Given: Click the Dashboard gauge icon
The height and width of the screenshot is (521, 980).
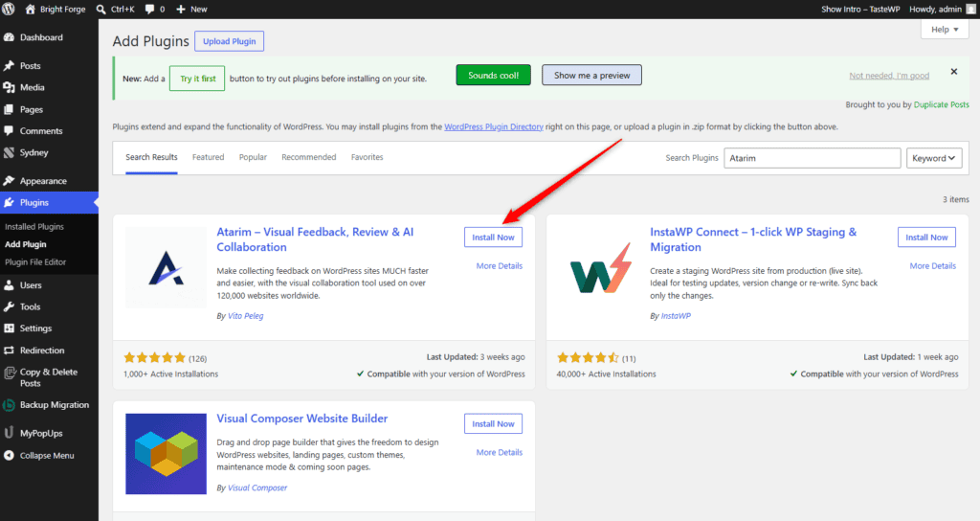Looking at the screenshot, I should 9,37.
